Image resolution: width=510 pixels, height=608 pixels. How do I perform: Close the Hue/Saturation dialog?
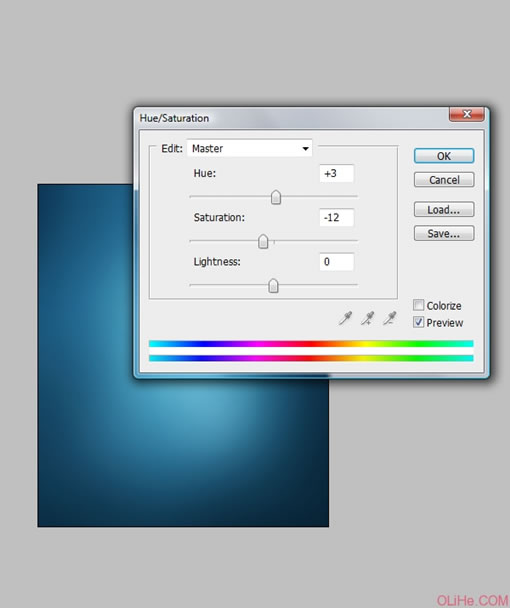467,114
